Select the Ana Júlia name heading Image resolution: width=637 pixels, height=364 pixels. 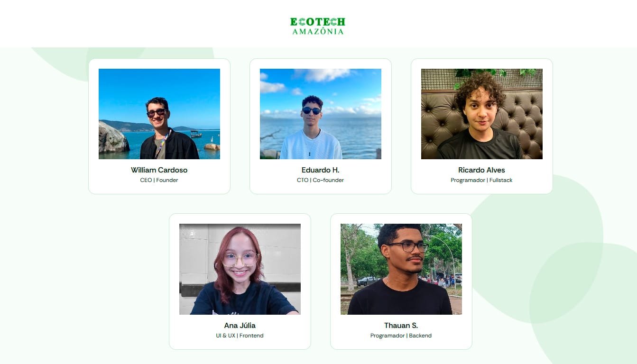(x=240, y=326)
